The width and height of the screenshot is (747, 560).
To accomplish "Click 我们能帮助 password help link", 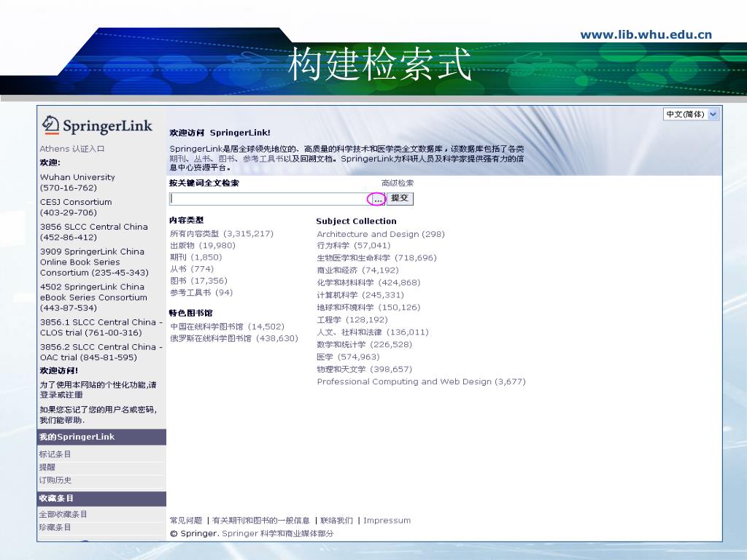I will (61, 420).
